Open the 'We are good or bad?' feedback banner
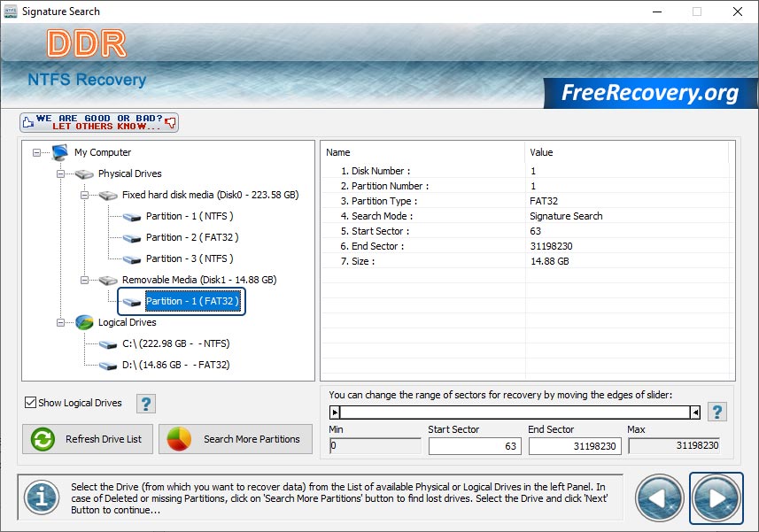The image size is (759, 532). pyautogui.click(x=99, y=122)
